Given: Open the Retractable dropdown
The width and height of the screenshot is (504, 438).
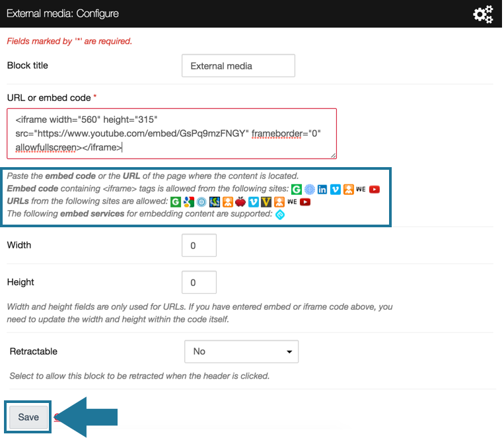Looking at the screenshot, I should tap(241, 351).
